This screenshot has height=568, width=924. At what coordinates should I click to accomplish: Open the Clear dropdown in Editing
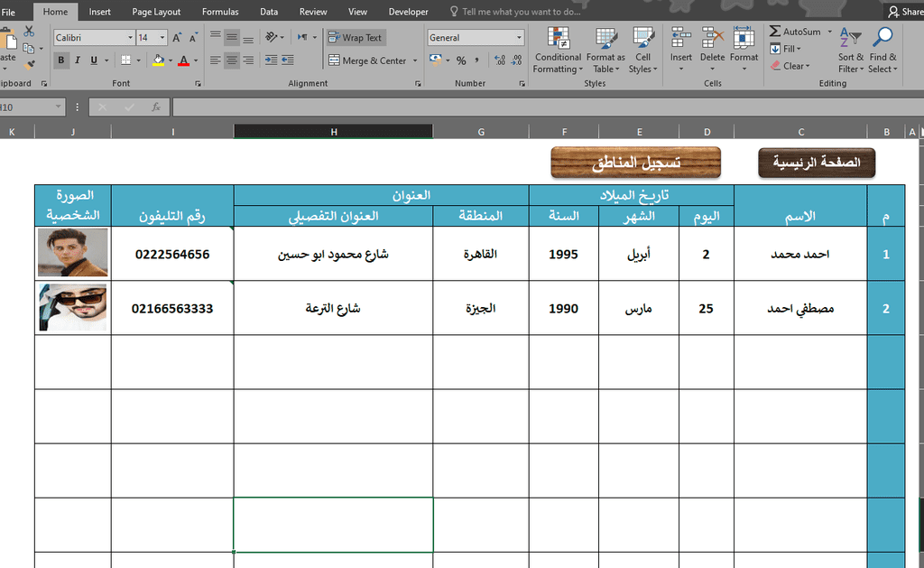(x=790, y=66)
